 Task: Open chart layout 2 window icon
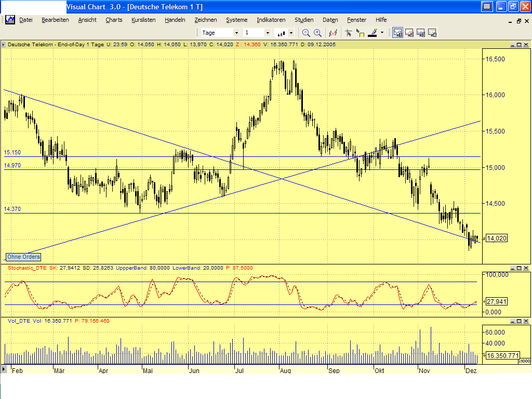click(409, 32)
